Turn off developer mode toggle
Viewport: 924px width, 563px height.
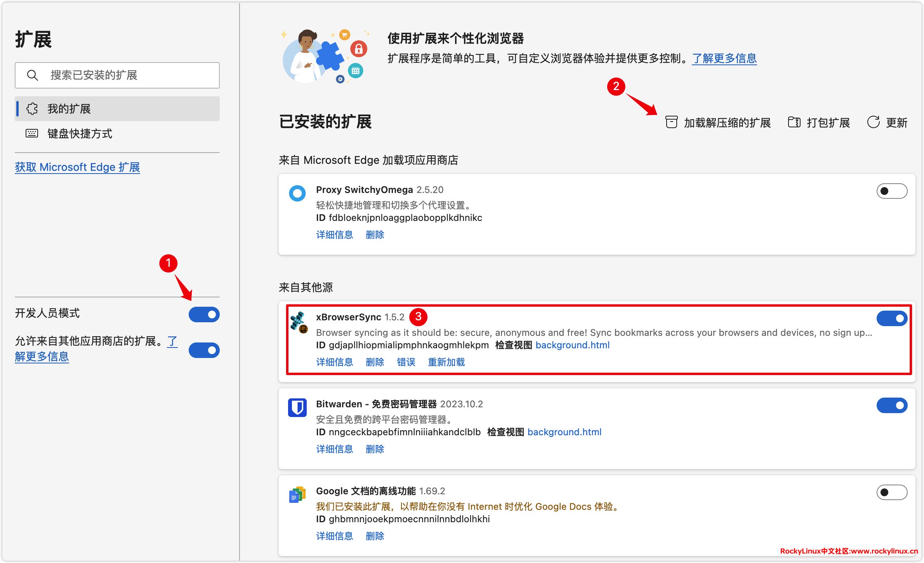pyautogui.click(x=204, y=315)
